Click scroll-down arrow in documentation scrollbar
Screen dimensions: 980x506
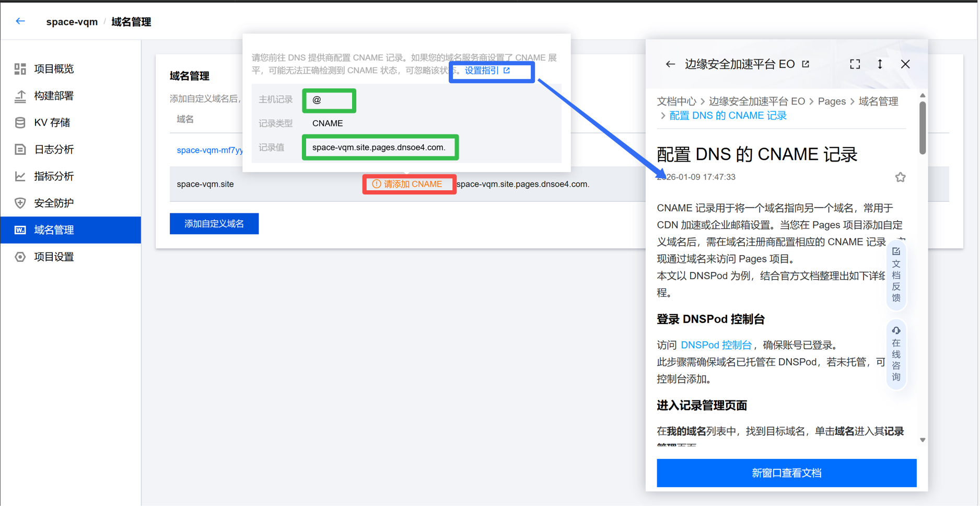(923, 440)
